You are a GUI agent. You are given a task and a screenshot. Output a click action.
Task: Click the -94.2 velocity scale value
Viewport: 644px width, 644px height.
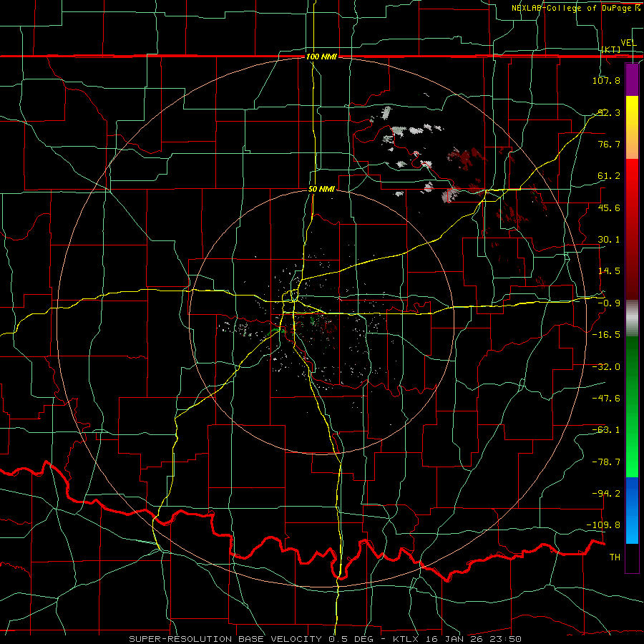click(606, 494)
